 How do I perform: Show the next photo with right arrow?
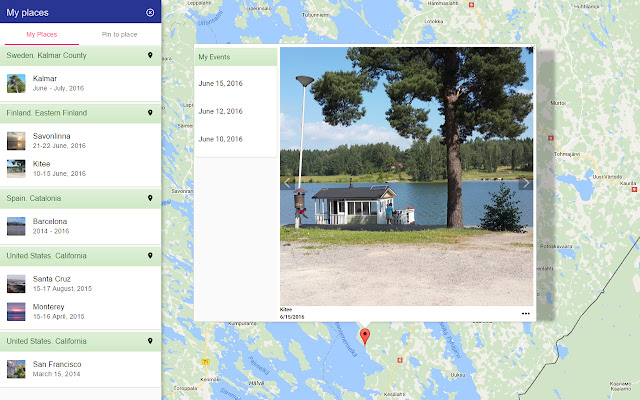point(526,183)
